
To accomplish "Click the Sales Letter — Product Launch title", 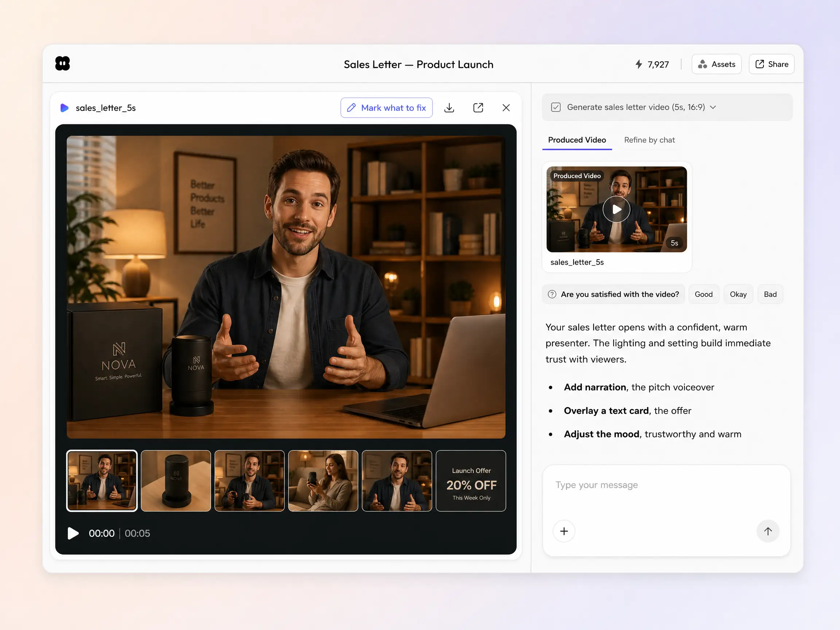I will (x=419, y=65).
